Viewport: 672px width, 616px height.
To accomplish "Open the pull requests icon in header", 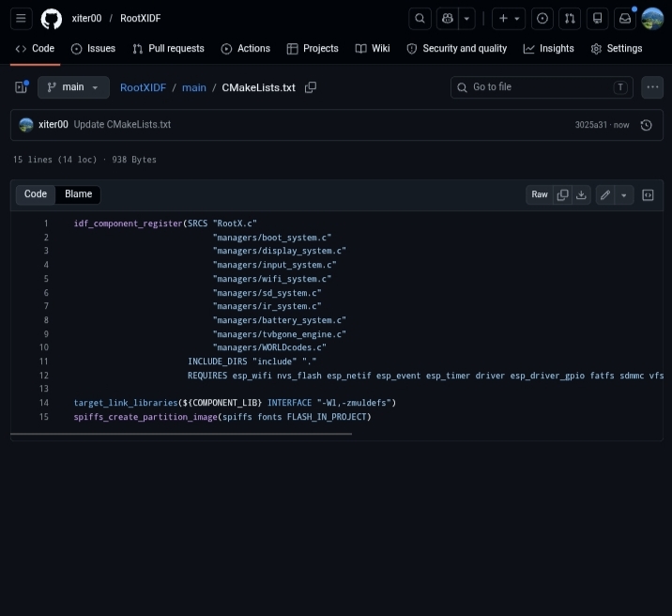I will click(x=570, y=19).
